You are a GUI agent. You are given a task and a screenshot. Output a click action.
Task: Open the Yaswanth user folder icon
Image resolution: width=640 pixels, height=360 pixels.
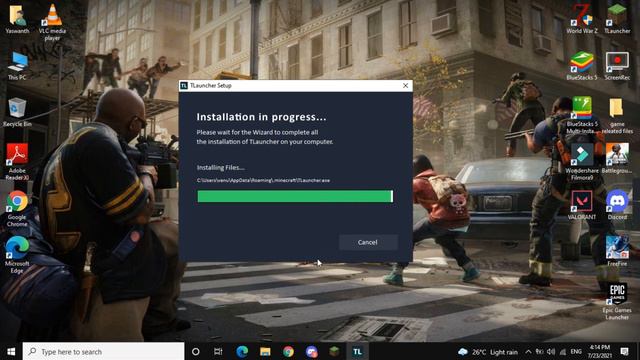[x=17, y=19]
